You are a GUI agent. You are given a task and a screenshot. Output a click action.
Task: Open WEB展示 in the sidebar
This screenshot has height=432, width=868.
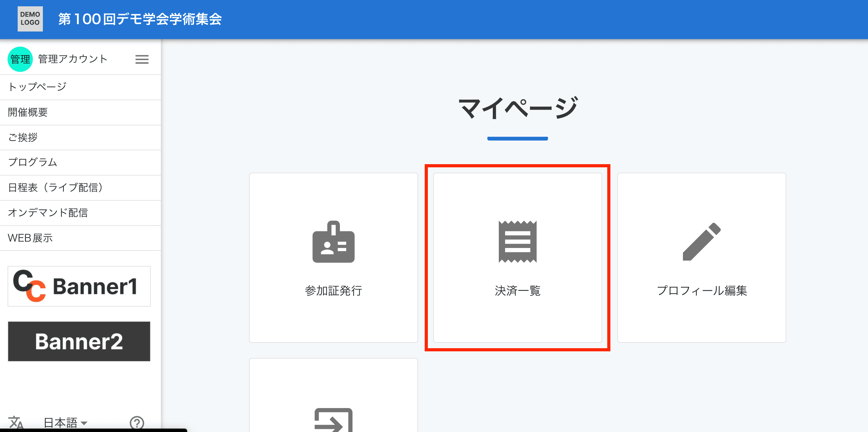pyautogui.click(x=80, y=238)
